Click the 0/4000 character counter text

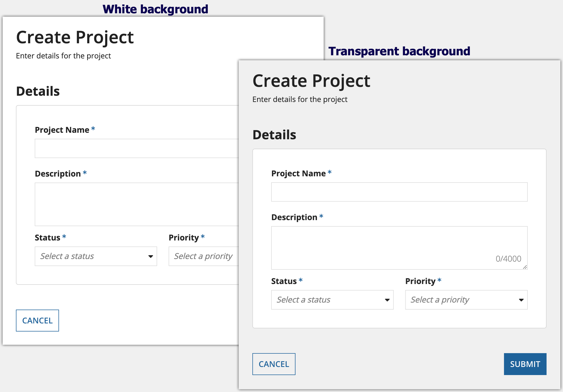point(508,259)
